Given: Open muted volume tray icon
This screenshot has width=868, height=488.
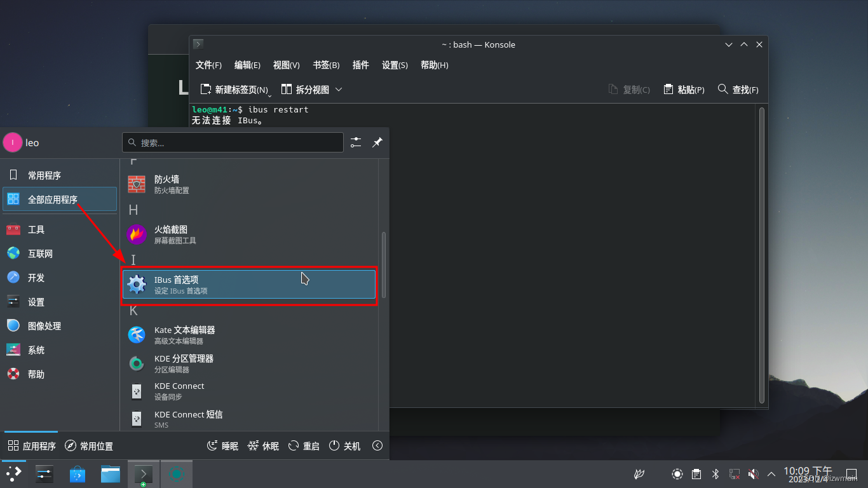Looking at the screenshot, I should [x=753, y=474].
